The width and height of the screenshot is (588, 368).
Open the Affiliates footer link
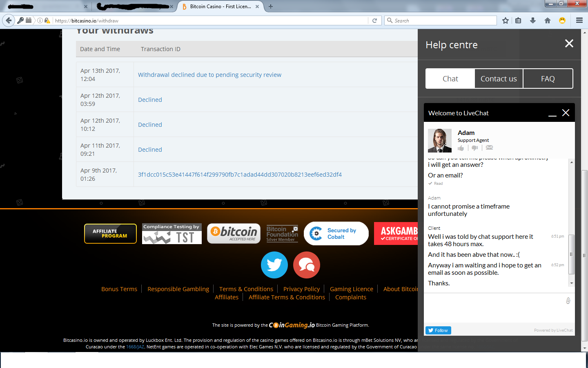(227, 297)
